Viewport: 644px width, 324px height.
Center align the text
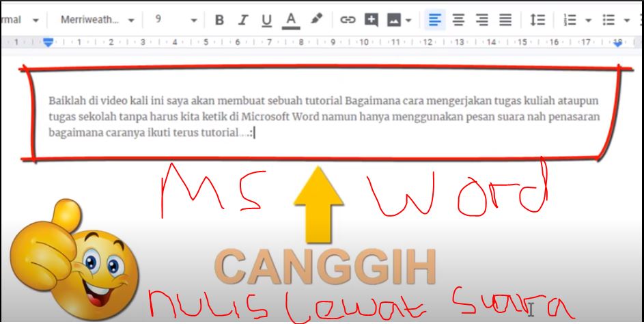coord(458,20)
